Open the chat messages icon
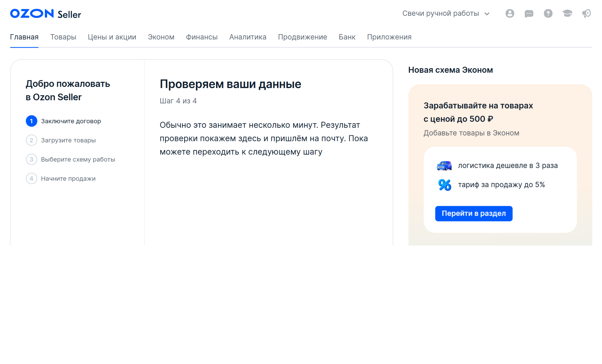The height and width of the screenshot is (364, 602). 529,13
